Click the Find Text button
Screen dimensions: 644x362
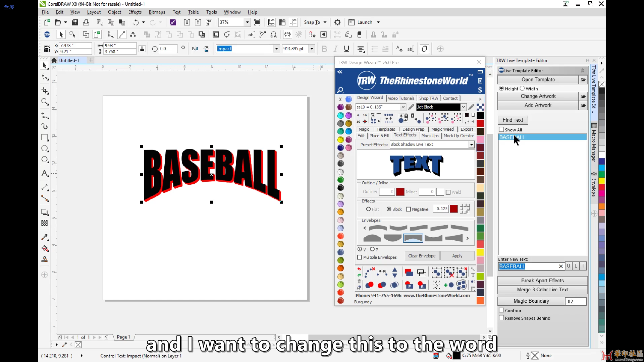pos(513,120)
